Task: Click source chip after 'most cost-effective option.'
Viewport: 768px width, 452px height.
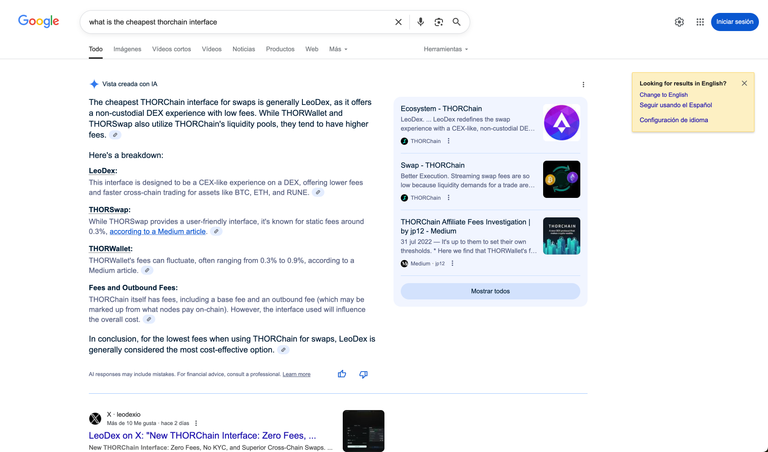Action: pyautogui.click(x=283, y=350)
